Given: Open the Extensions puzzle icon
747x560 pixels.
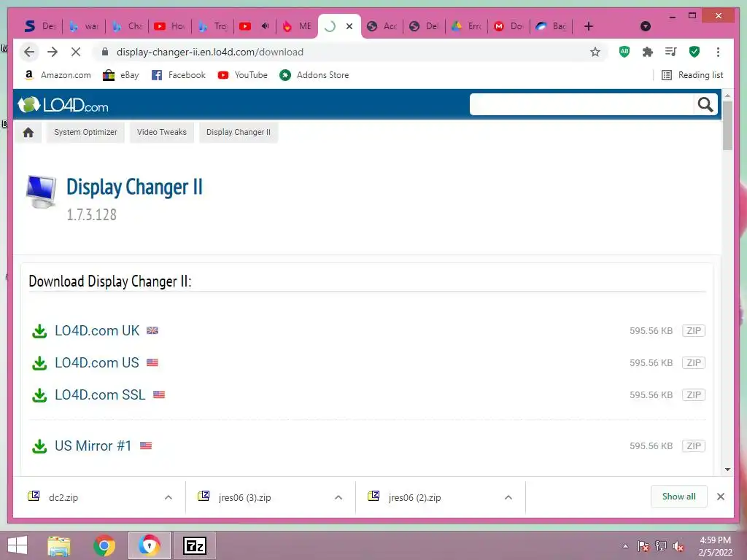Looking at the screenshot, I should pyautogui.click(x=648, y=52).
